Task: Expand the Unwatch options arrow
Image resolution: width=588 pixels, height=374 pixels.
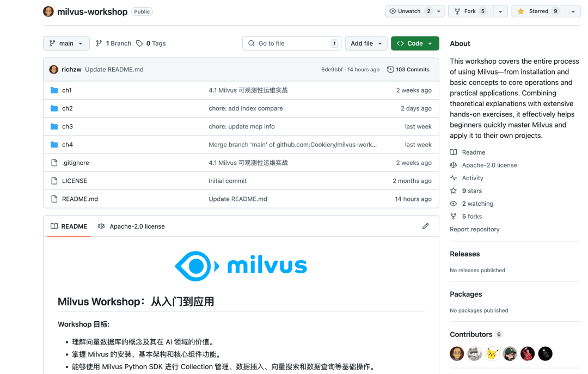Action: click(x=439, y=11)
